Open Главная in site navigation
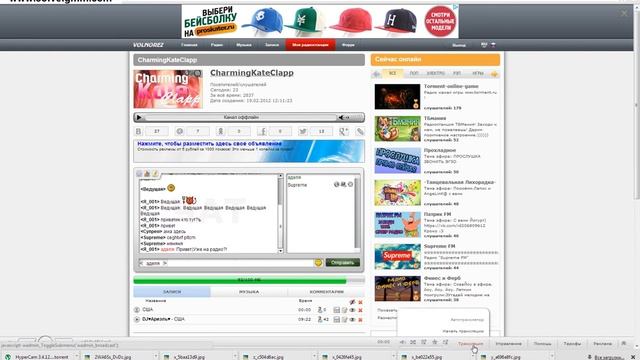The height and width of the screenshot is (360, 640). pyautogui.click(x=189, y=45)
